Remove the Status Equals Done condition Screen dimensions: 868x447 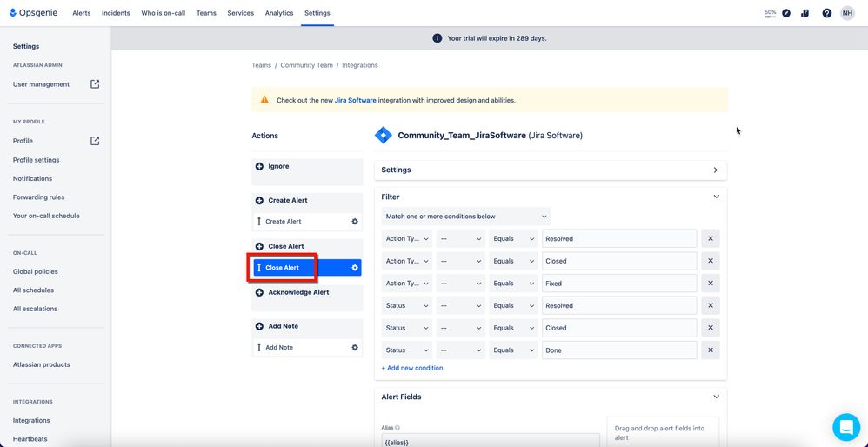711,350
